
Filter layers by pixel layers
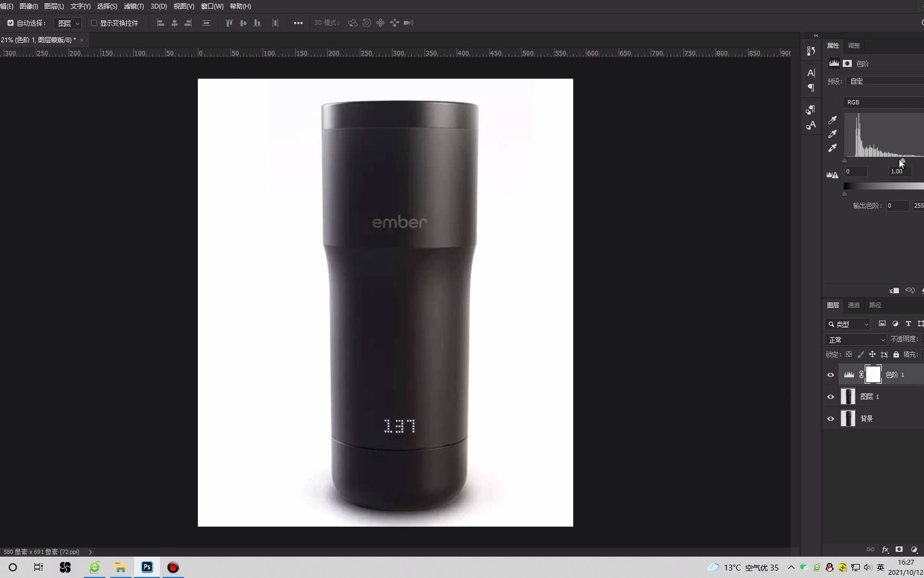[882, 324]
